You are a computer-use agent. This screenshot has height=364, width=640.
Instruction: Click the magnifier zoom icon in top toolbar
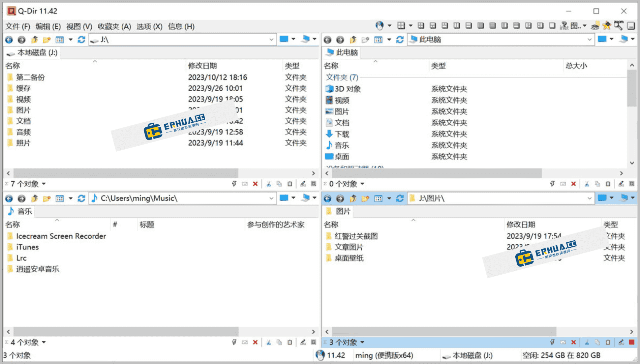[619, 25]
